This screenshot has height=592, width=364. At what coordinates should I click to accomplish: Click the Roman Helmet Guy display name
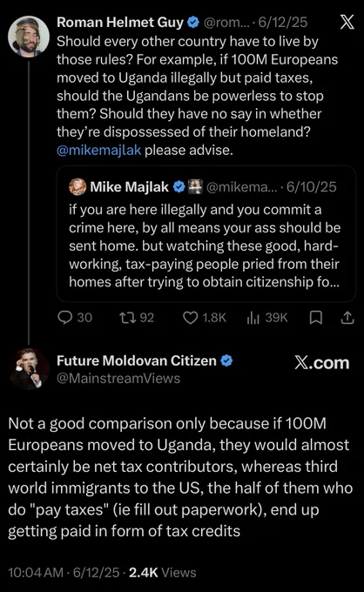click(120, 23)
